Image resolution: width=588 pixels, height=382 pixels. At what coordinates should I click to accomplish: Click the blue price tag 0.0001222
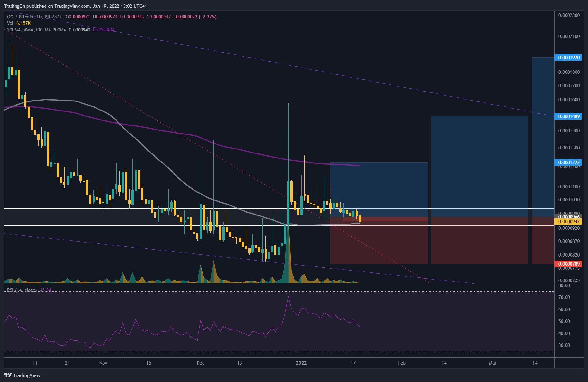pos(569,163)
